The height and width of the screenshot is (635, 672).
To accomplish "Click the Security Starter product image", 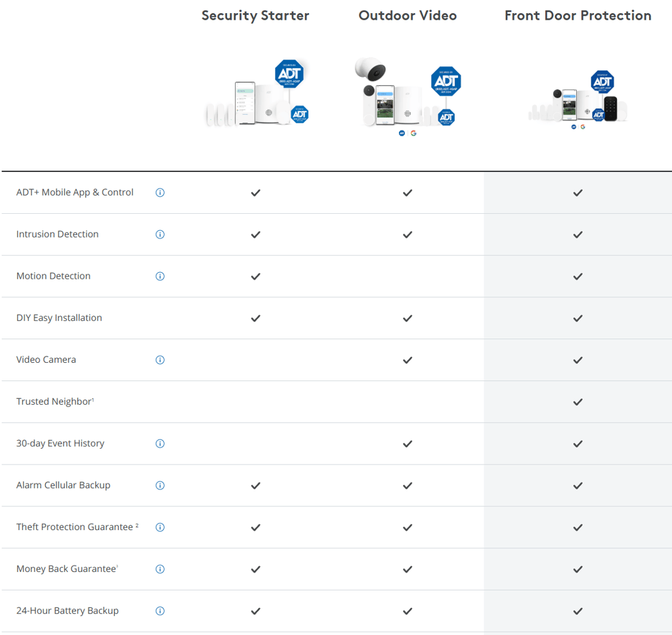I will 257,94.
